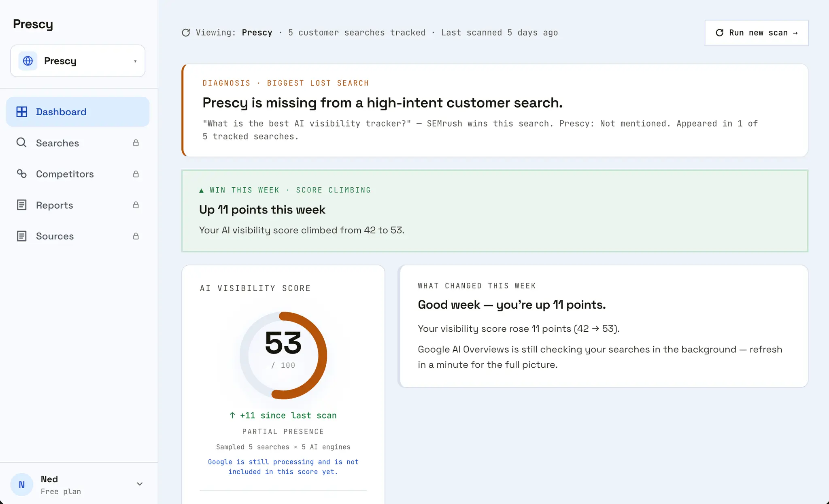The image size is (829, 504).
Task: Click 'Last scanned 5 days ago' text
Action: pyautogui.click(x=500, y=33)
